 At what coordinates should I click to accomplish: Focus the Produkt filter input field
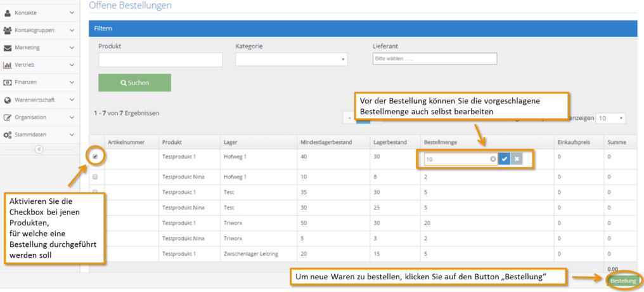pos(160,60)
